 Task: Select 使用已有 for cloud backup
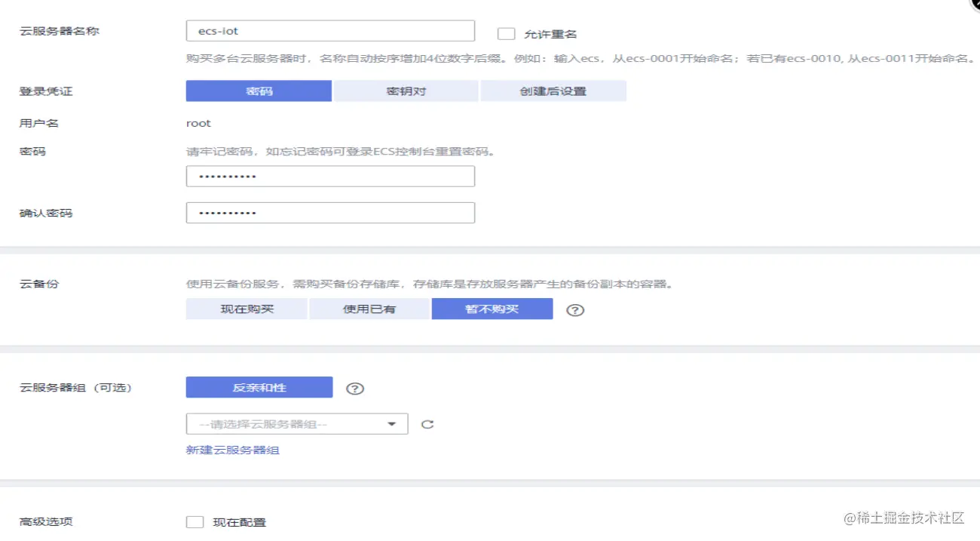point(369,309)
